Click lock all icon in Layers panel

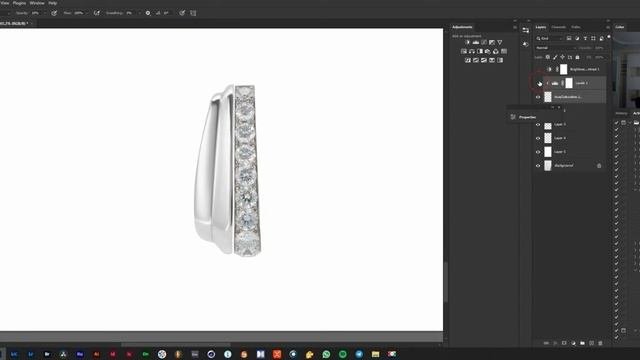[x=577, y=57]
